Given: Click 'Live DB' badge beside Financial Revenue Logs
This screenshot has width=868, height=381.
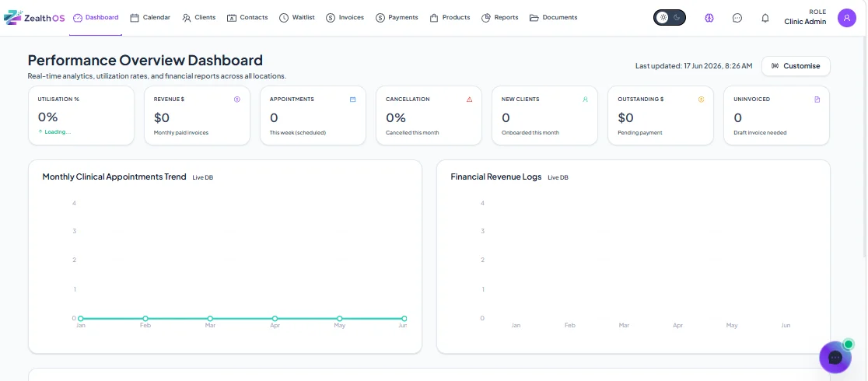Looking at the screenshot, I should tap(558, 178).
